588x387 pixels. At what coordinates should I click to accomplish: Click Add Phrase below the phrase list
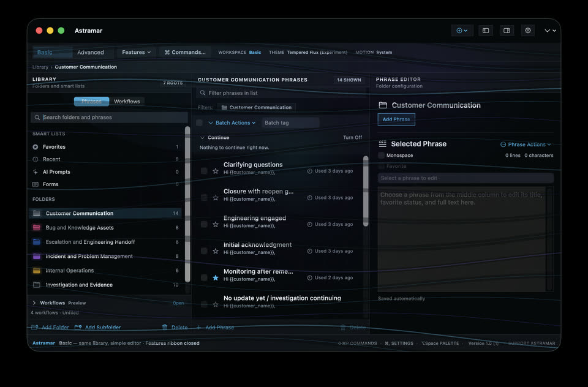[215, 328]
